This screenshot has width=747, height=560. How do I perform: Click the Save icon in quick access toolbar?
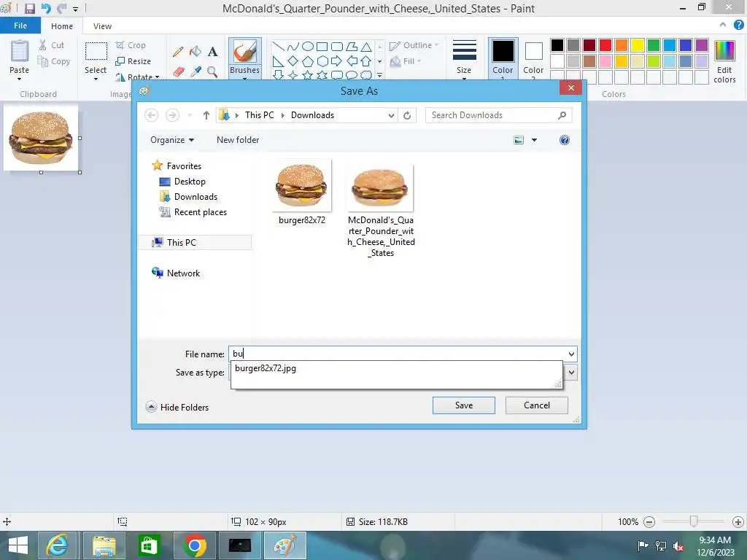coord(29,9)
